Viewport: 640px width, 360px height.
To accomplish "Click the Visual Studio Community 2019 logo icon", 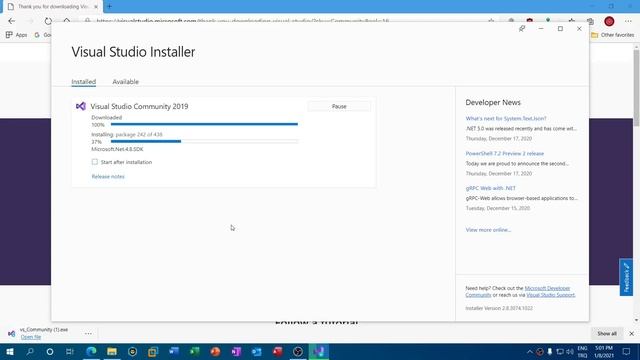I will (x=80, y=106).
